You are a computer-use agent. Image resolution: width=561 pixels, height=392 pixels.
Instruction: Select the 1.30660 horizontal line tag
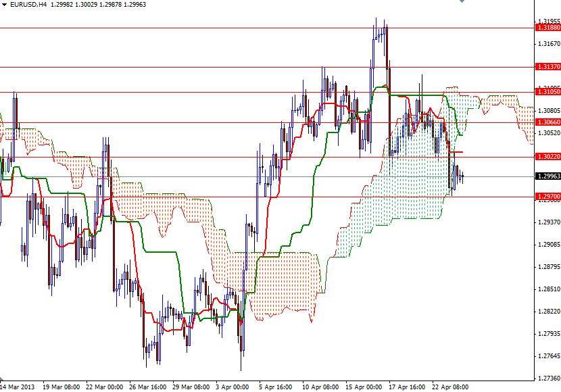(x=546, y=121)
